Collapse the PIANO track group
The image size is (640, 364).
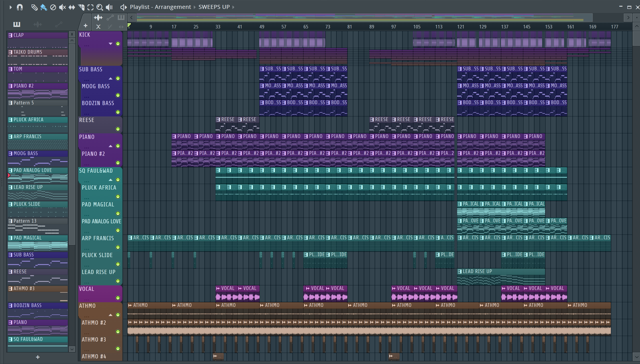pos(110,146)
